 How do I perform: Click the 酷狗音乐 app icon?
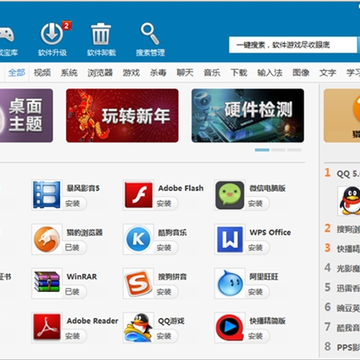[x=138, y=239]
